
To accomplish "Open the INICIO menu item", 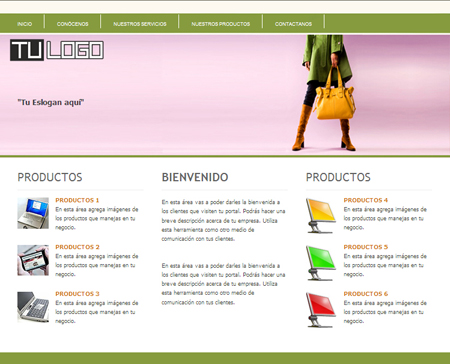I will 25,24.
